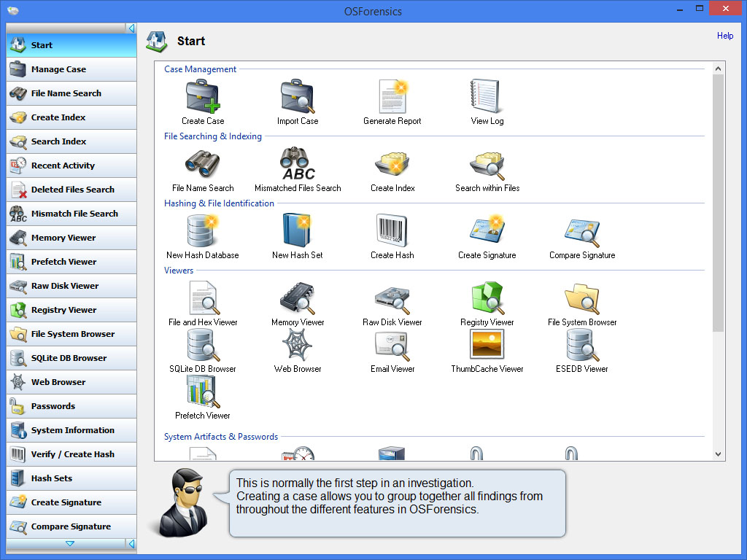Open Passwords in the sidebar
This screenshot has width=747, height=560.
71,405
